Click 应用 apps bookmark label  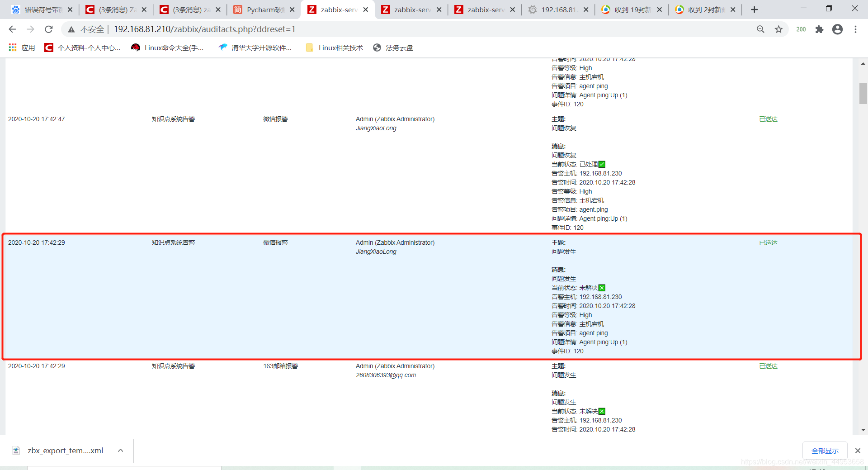tap(28, 47)
